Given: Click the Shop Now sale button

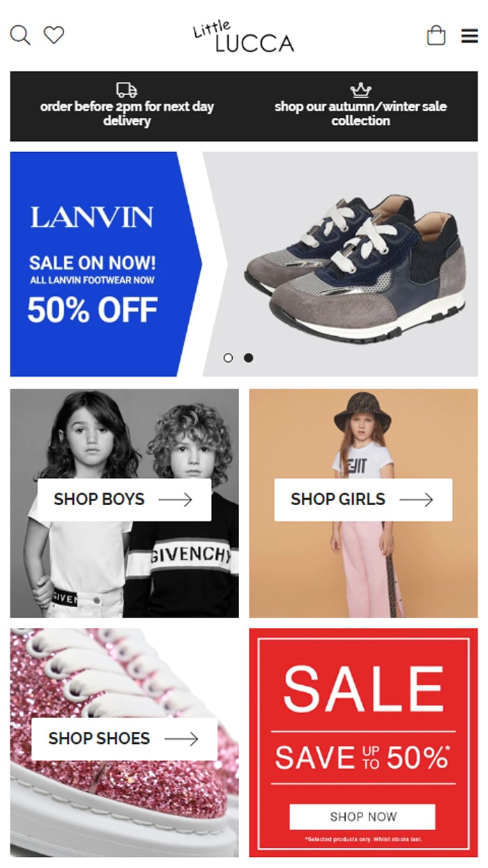Looking at the screenshot, I should pyautogui.click(x=363, y=817).
